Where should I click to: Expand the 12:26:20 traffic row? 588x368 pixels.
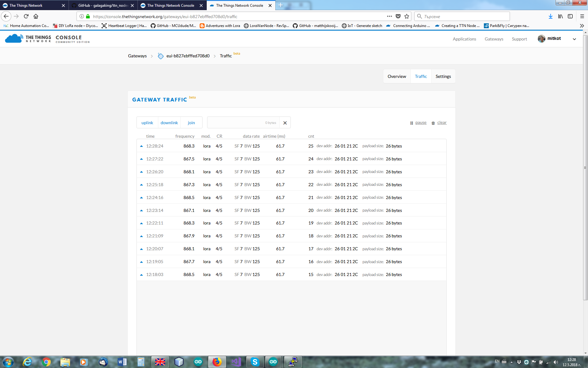coord(291,172)
